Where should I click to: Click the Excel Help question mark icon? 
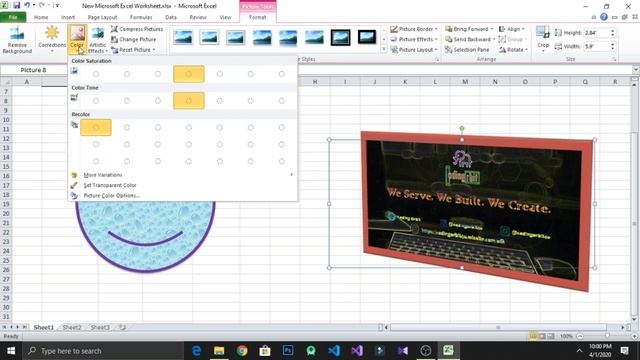604,17
